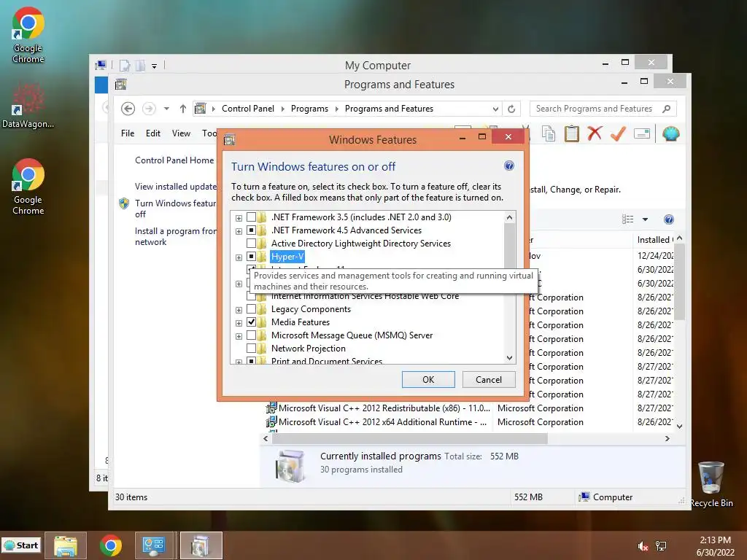This screenshot has height=560, width=747.
Task: Click the Programs breadcrumb in address bar
Action: pos(309,109)
